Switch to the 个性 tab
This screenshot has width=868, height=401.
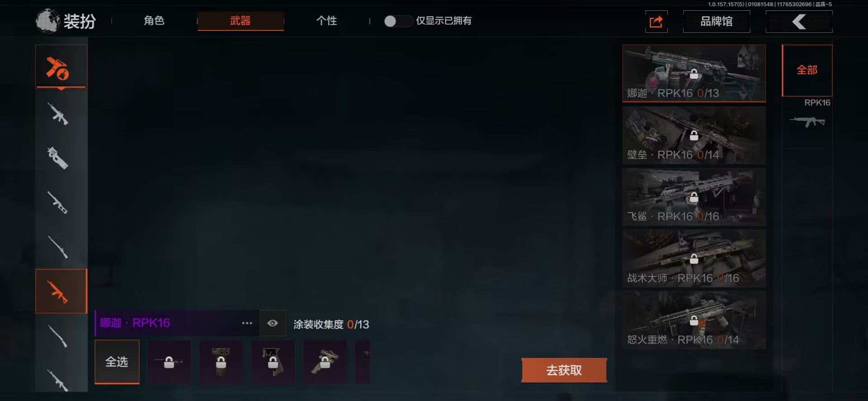coord(326,21)
